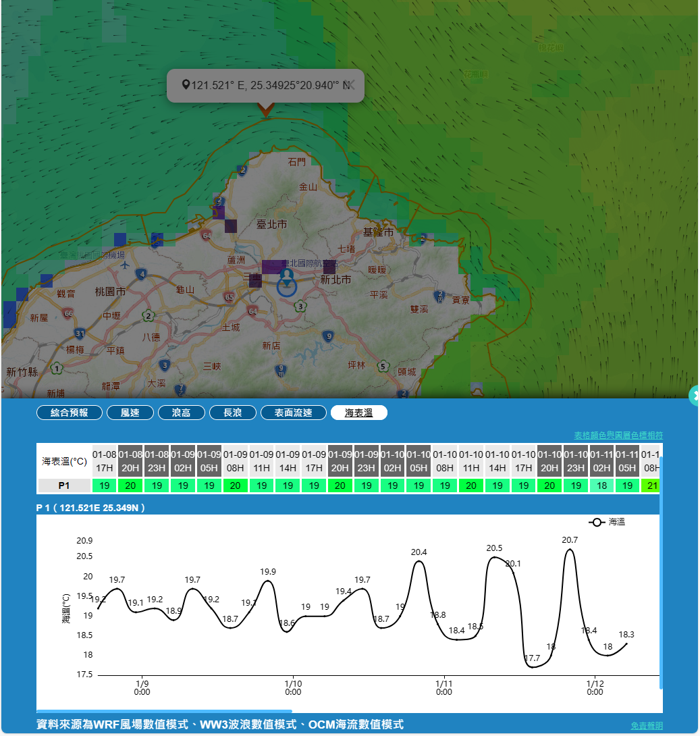Open the 免責聲明 link
The height and width of the screenshot is (736, 700).
646,725
